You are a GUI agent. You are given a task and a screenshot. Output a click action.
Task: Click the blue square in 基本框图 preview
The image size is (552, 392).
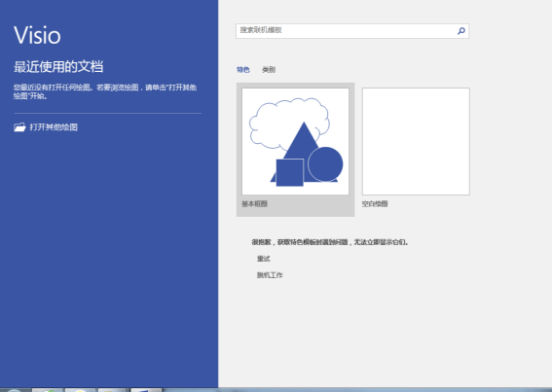(x=290, y=172)
